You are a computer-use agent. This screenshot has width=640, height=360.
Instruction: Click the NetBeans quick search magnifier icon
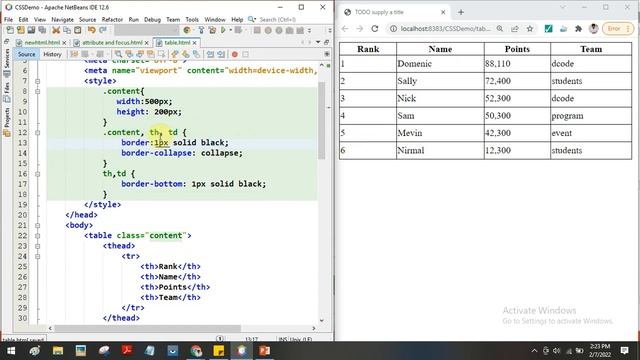[252, 19]
